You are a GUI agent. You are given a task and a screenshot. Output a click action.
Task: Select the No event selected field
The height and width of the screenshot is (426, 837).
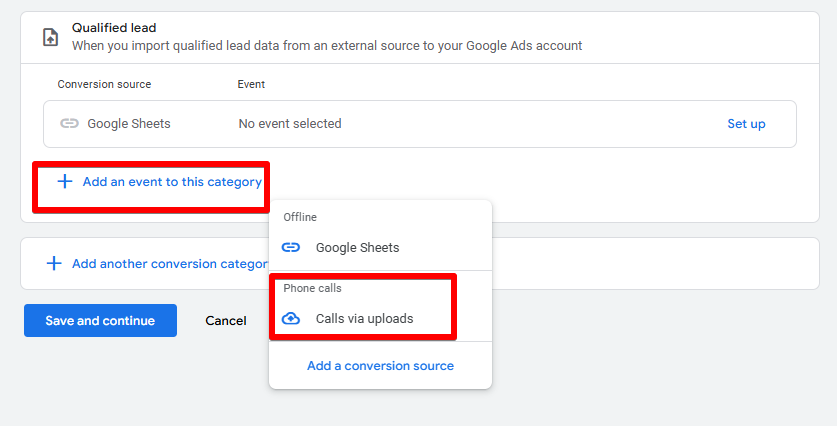290,123
